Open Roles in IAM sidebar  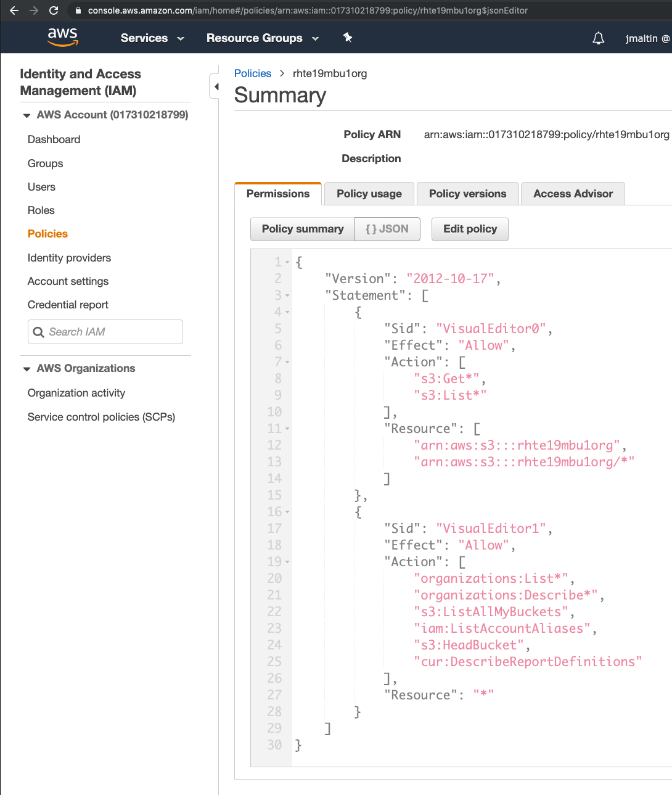click(41, 210)
